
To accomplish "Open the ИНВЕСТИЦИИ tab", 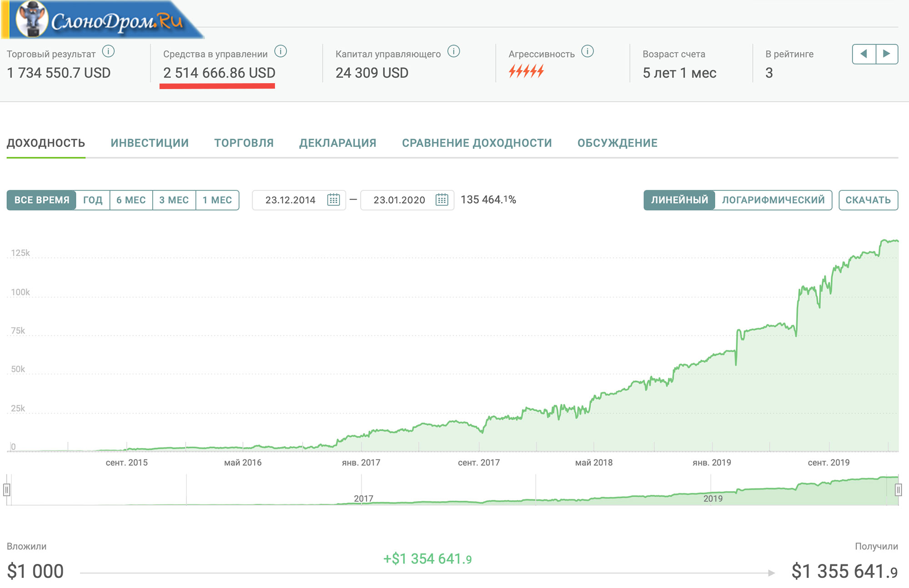I will [150, 143].
